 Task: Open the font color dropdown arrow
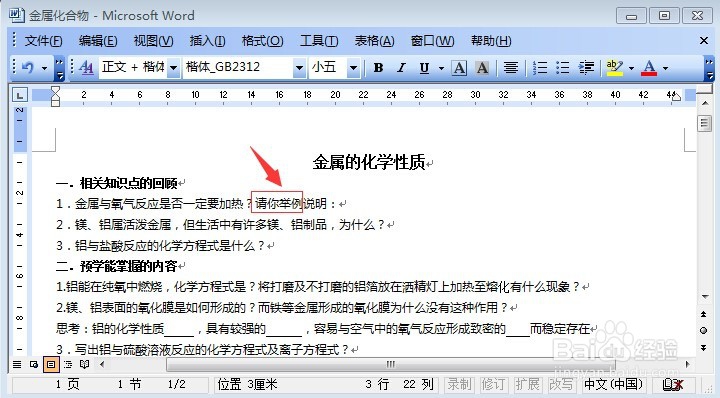point(665,68)
